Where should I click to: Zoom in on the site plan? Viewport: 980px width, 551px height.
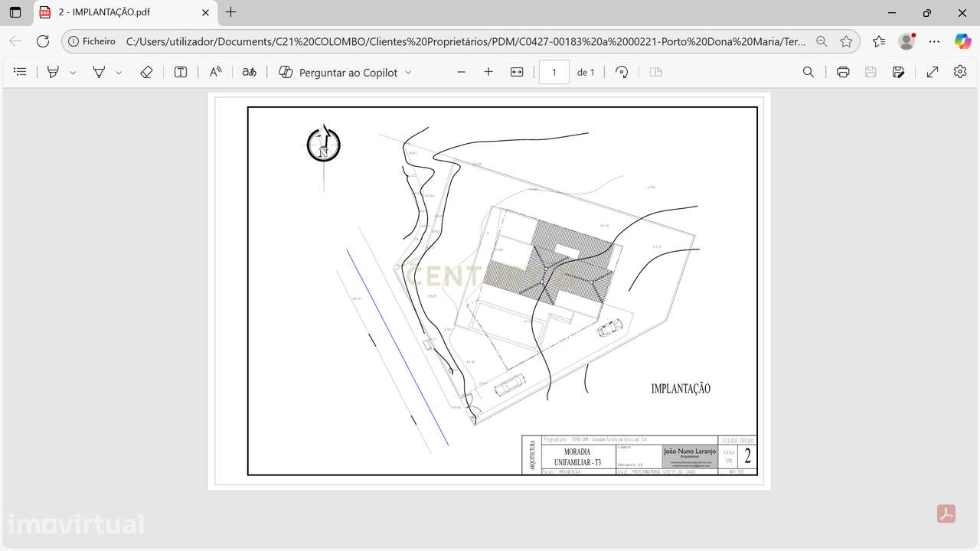click(488, 72)
